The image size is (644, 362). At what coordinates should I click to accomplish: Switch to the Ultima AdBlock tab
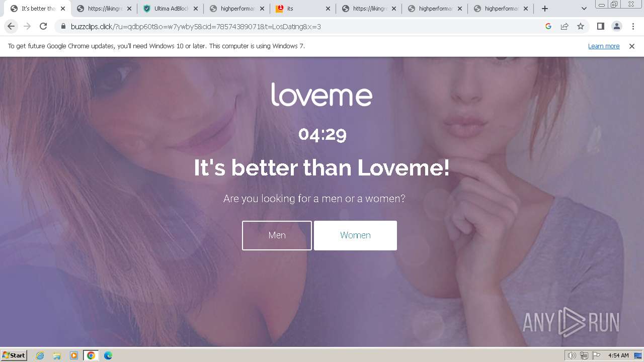(x=171, y=9)
